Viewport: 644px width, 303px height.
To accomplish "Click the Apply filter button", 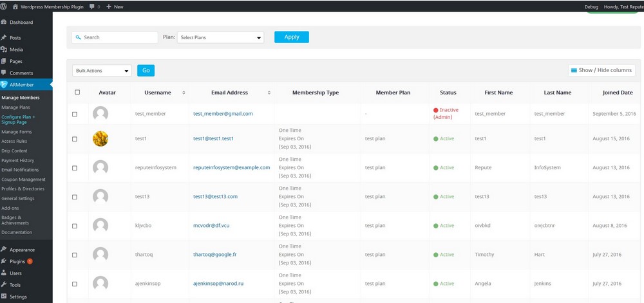I will [x=292, y=37].
